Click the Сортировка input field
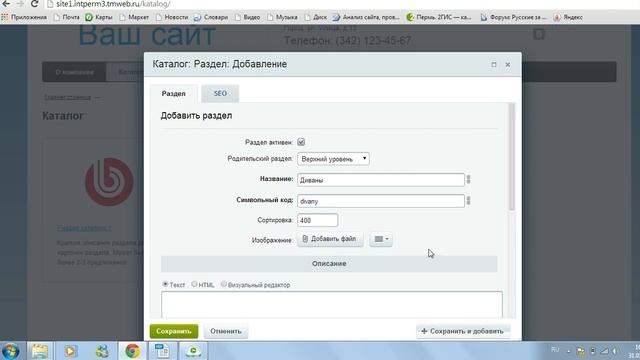Viewport: 640px width, 360px height. tap(318, 220)
